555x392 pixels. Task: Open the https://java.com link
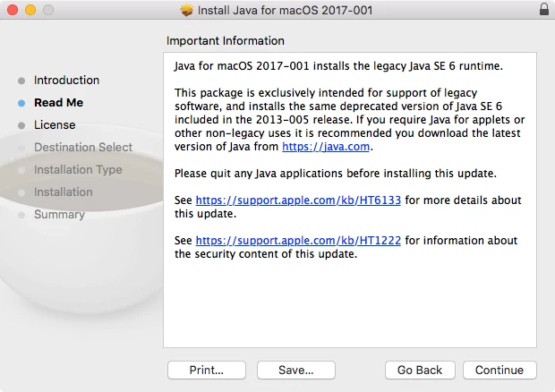pos(326,147)
